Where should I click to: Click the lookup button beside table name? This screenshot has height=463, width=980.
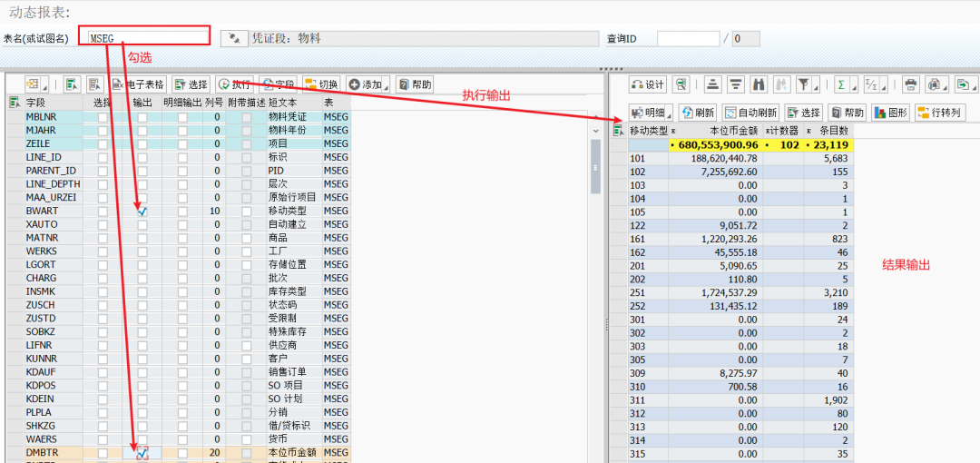point(234,38)
